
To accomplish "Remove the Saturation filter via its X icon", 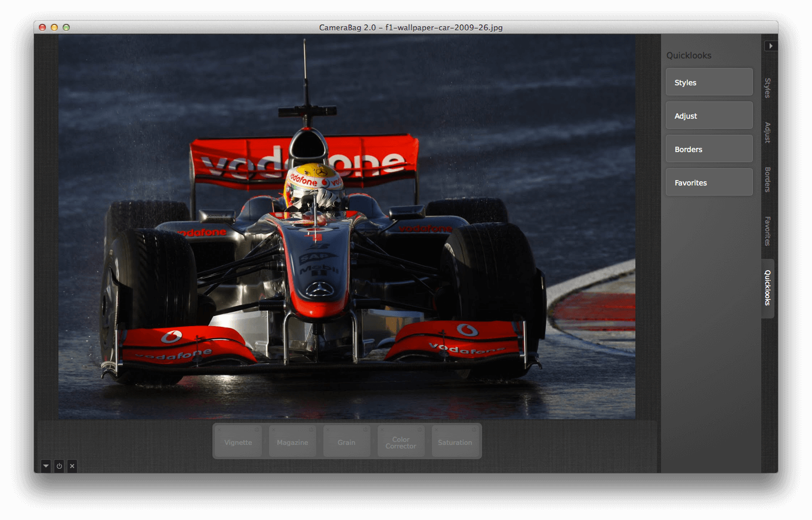I will coord(436,429).
